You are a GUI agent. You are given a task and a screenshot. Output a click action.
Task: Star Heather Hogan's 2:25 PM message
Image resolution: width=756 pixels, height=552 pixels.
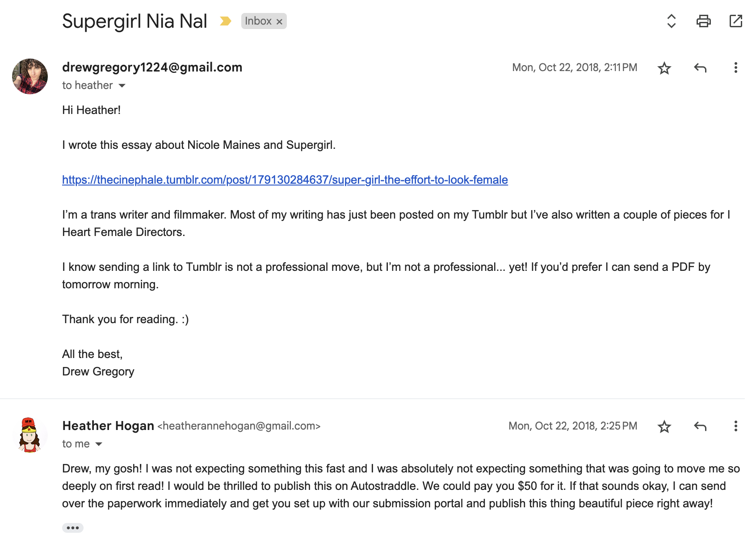(664, 426)
